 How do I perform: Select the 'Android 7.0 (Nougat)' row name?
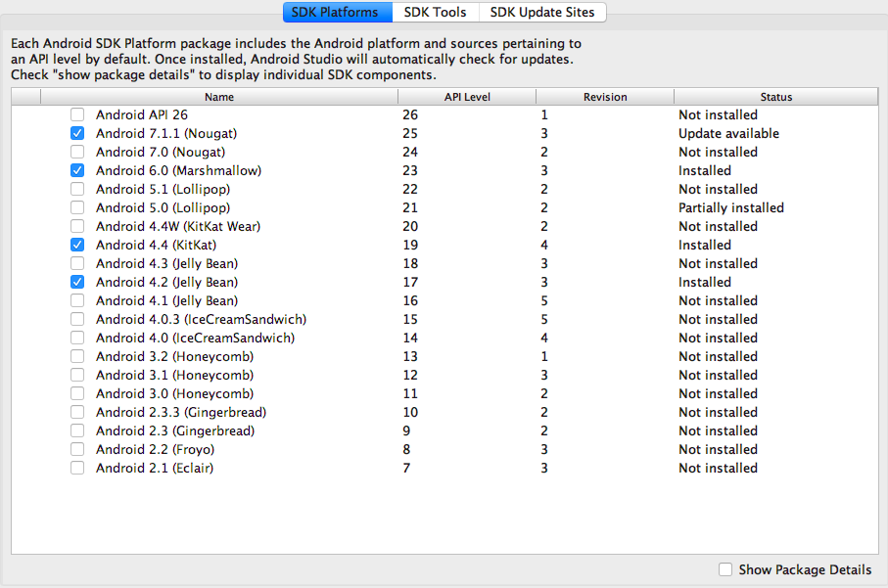tap(161, 153)
